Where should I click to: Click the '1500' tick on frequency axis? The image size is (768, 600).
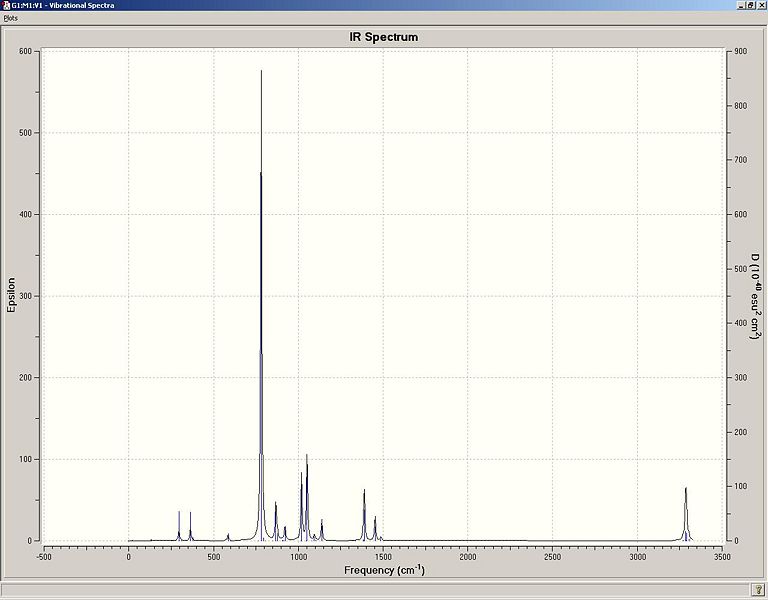[x=383, y=557]
